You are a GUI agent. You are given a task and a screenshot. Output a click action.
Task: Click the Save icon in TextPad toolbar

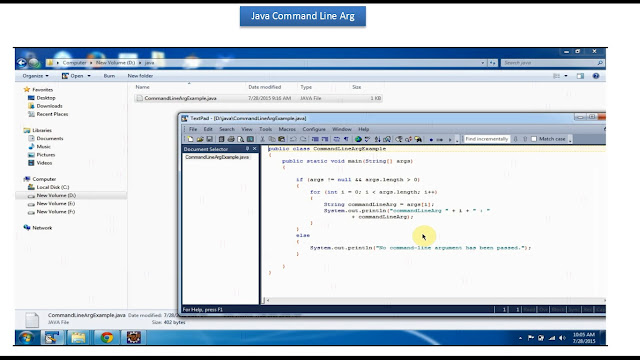coord(209,139)
